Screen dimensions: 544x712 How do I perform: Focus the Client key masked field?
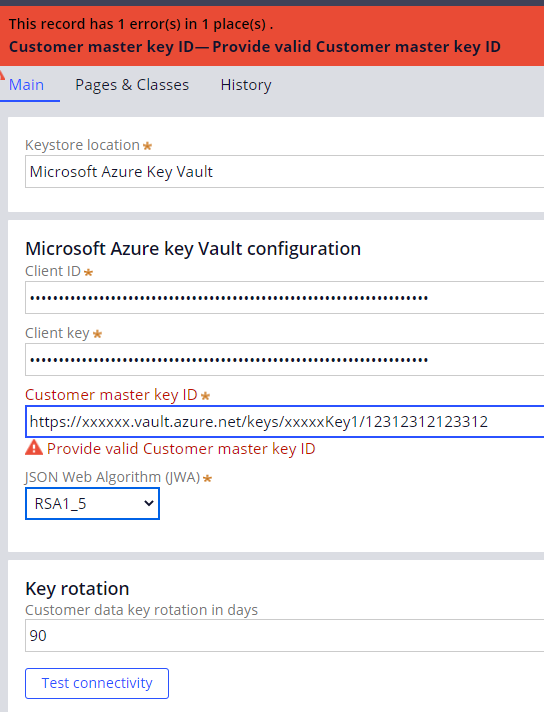click(285, 360)
